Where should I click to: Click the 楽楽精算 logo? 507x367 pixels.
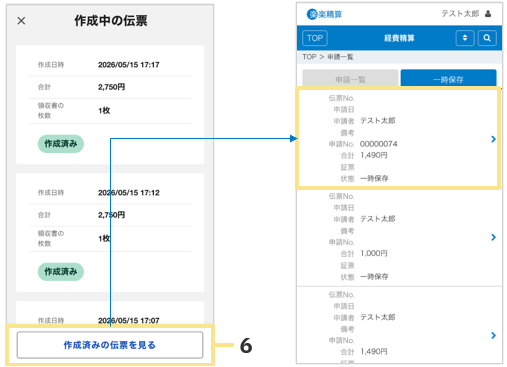(x=324, y=14)
